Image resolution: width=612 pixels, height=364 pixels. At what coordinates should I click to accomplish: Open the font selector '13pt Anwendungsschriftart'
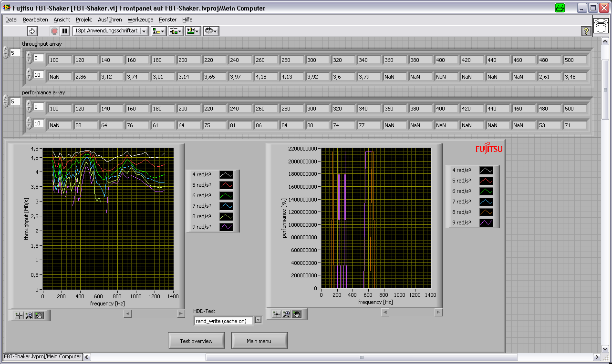tap(110, 31)
